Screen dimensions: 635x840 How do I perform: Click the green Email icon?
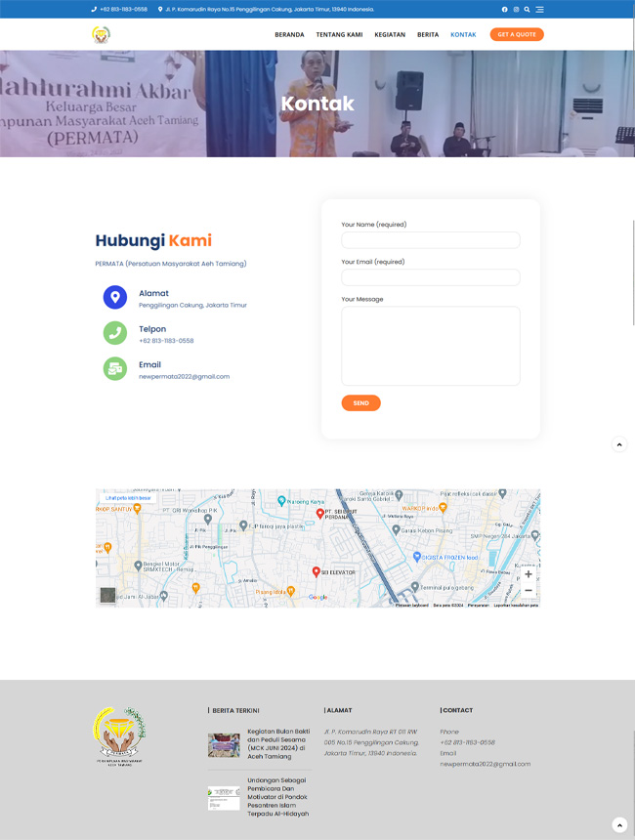pos(115,368)
